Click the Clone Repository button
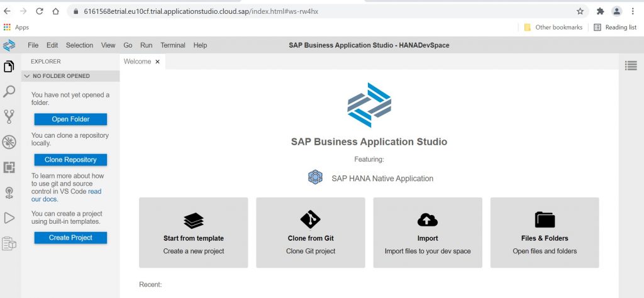This screenshot has width=644, height=298. (70, 160)
